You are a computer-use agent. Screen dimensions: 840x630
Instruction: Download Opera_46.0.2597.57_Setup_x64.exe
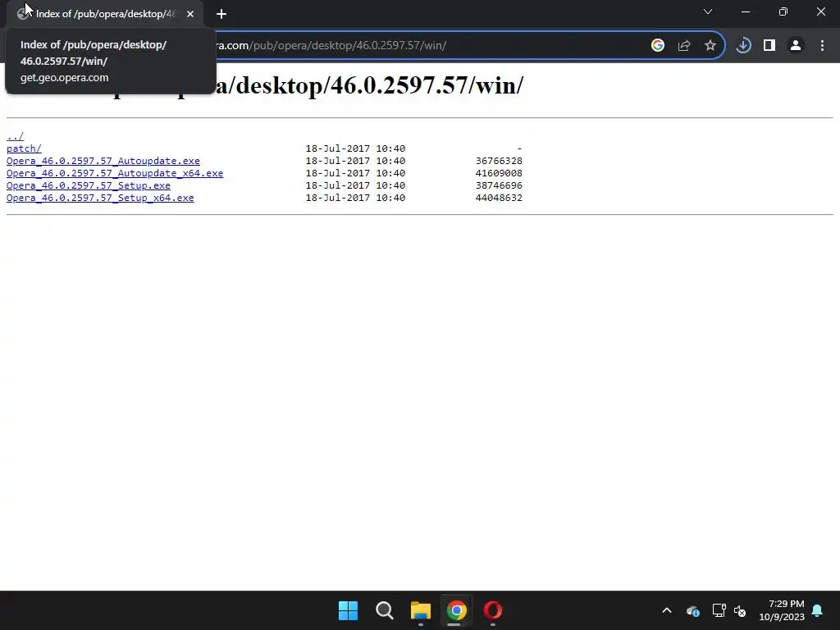100,198
